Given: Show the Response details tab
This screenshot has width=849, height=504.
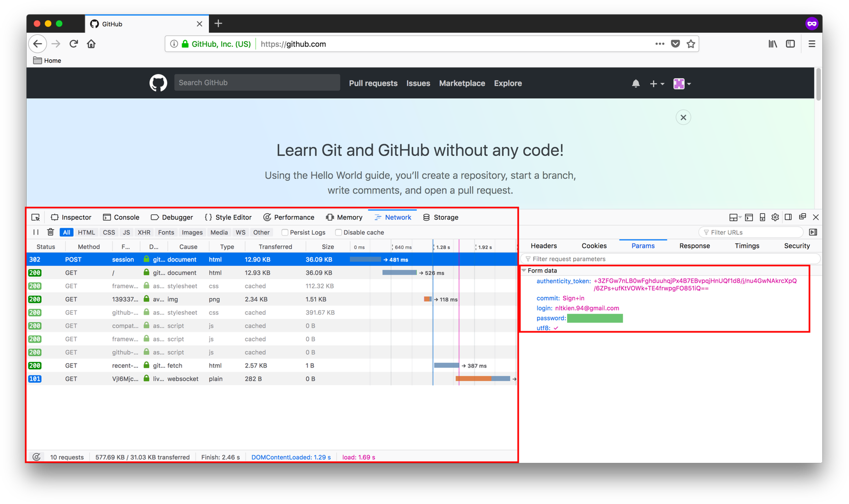Looking at the screenshot, I should tap(695, 246).
